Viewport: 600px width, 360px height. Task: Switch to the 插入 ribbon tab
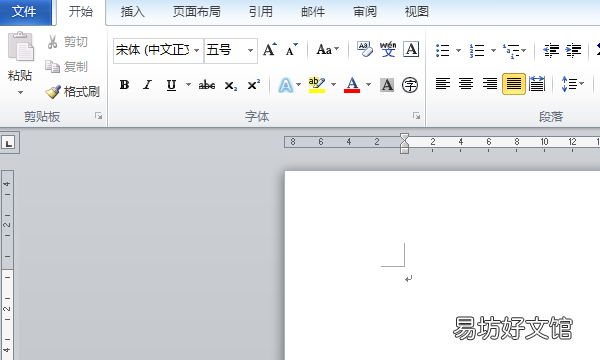(133, 11)
